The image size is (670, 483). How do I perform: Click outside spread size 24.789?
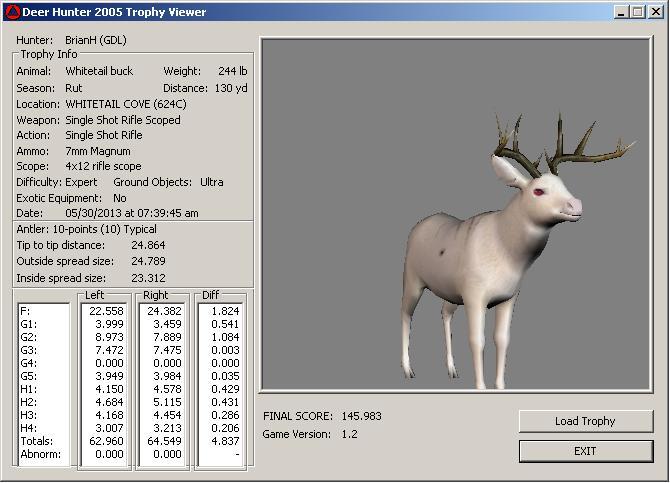pos(148,261)
